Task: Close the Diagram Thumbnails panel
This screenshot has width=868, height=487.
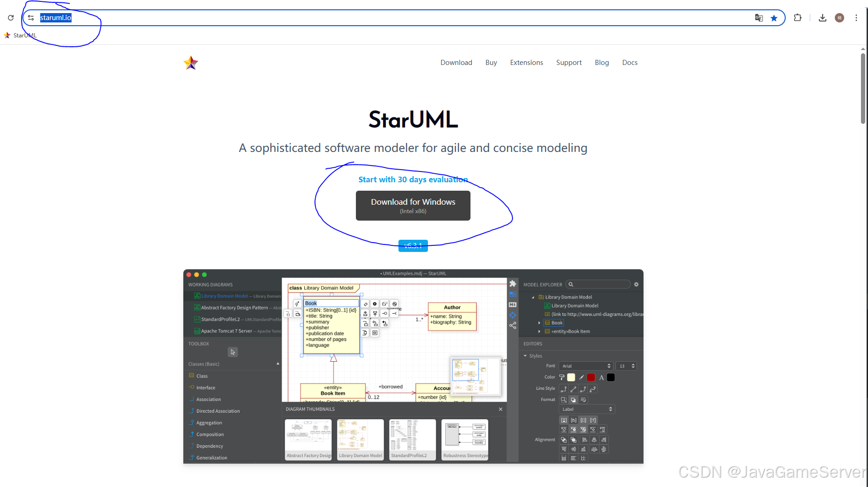Action: (x=500, y=409)
